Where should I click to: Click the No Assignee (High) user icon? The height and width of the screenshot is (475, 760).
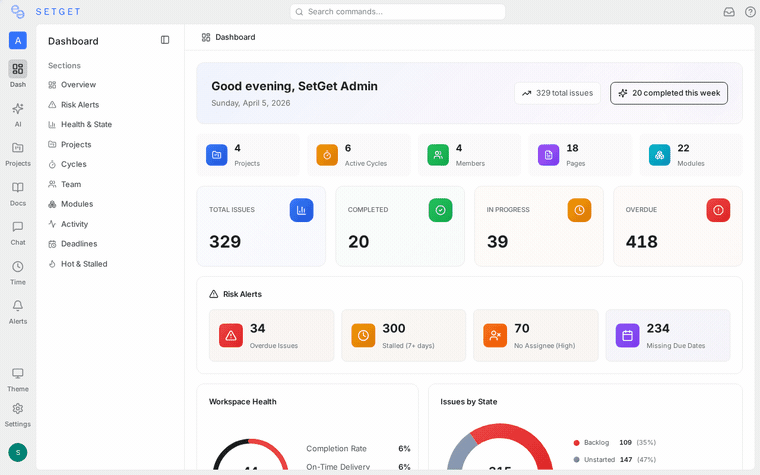click(495, 335)
